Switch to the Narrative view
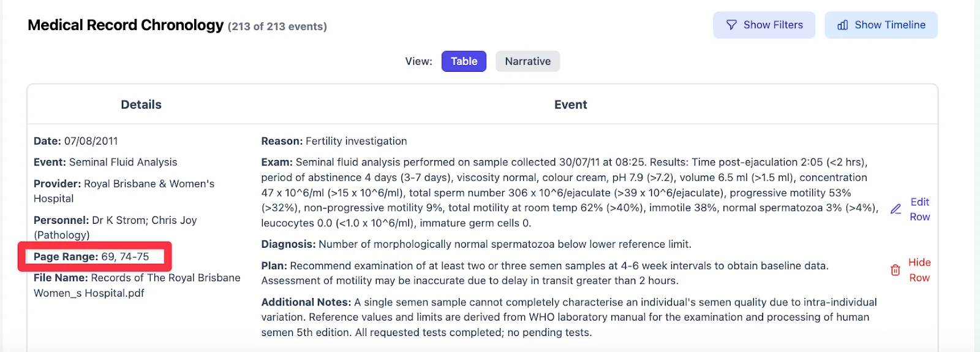The image size is (980, 352). click(527, 61)
